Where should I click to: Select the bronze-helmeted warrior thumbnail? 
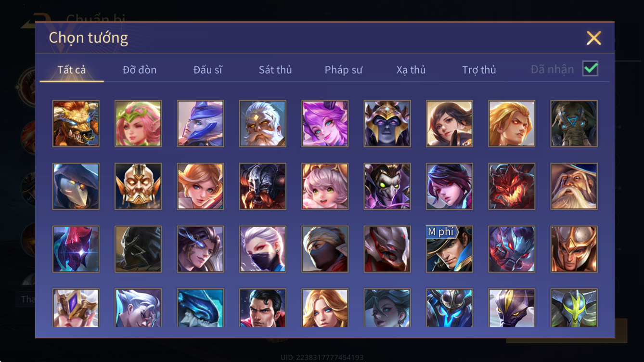(574, 249)
